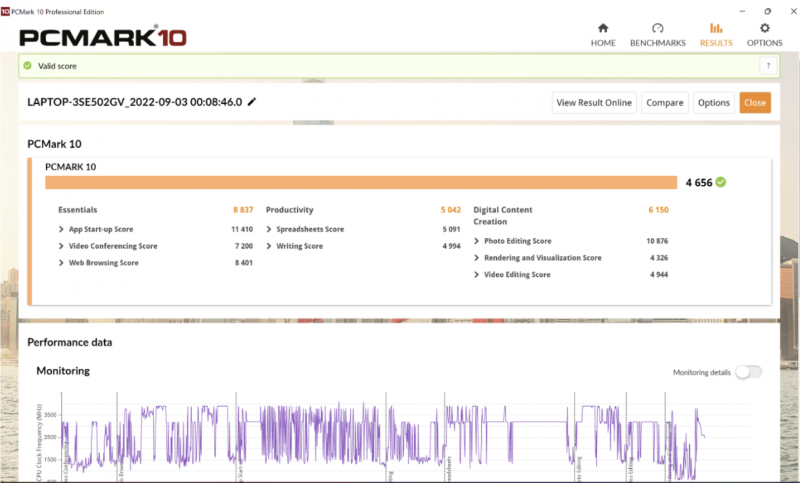Screen dimensions: 800x483
Task: Open the Options gear tab
Action: click(764, 35)
